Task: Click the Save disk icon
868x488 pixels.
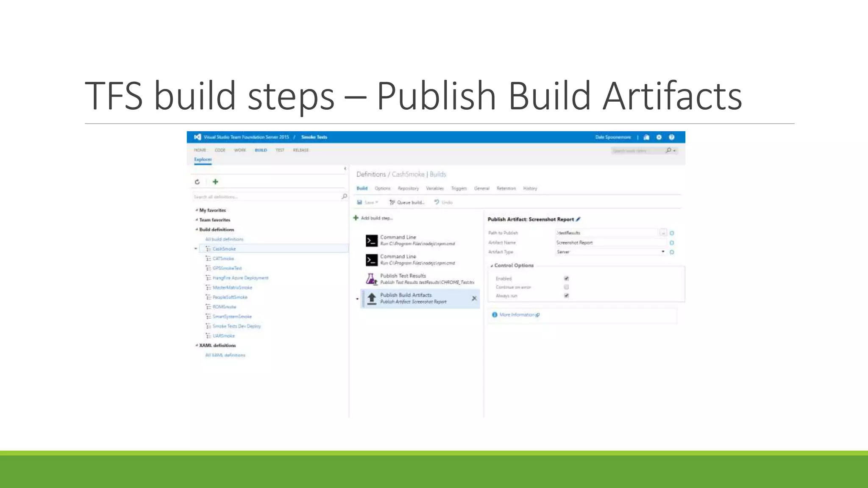Action: tap(359, 202)
